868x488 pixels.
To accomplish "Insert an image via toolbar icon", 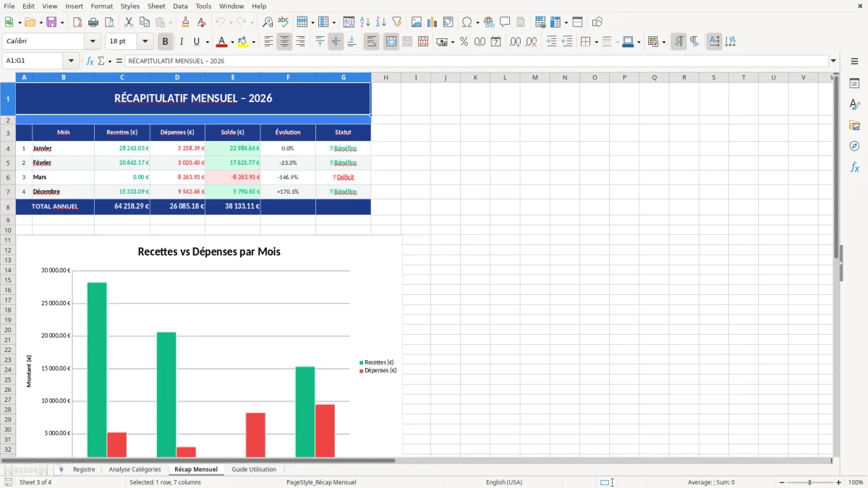I will [417, 22].
